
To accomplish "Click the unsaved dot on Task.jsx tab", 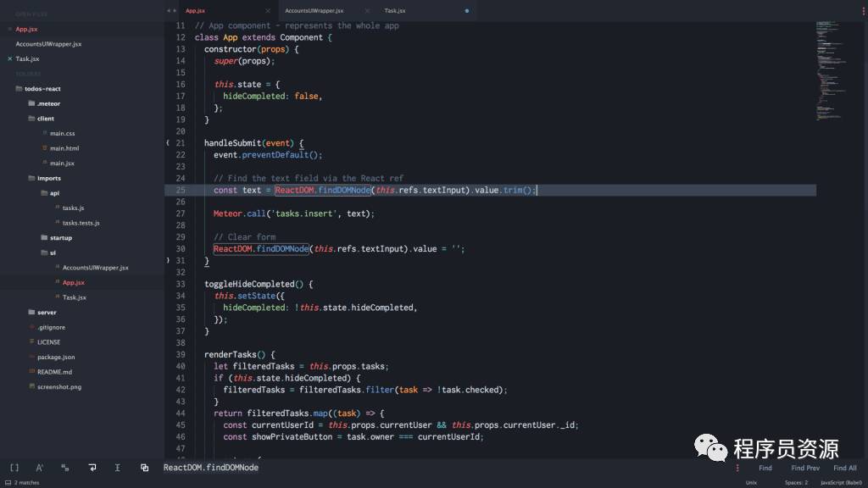I will click(467, 10).
